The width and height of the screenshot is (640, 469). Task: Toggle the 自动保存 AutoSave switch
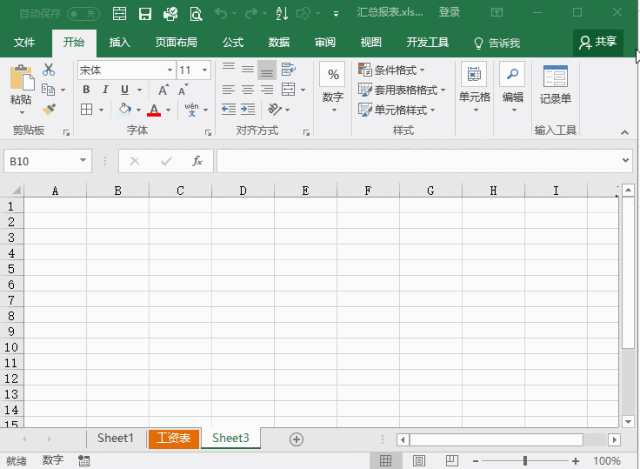tap(83, 13)
